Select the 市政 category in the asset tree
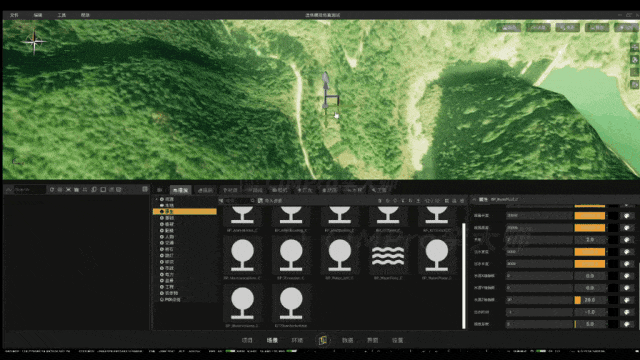This screenshot has width=640, height=360. tap(169, 268)
